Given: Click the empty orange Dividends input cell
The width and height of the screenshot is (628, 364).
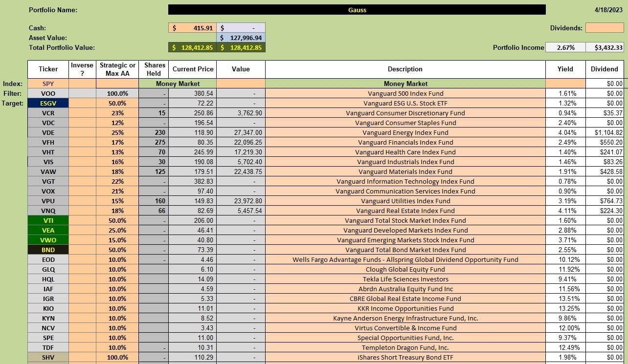Looking at the screenshot, I should [605, 28].
